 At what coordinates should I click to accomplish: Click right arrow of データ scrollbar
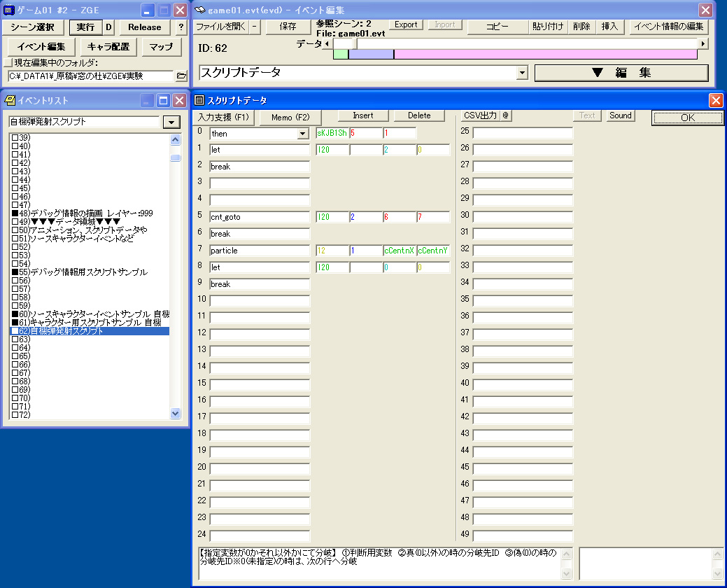(x=703, y=43)
